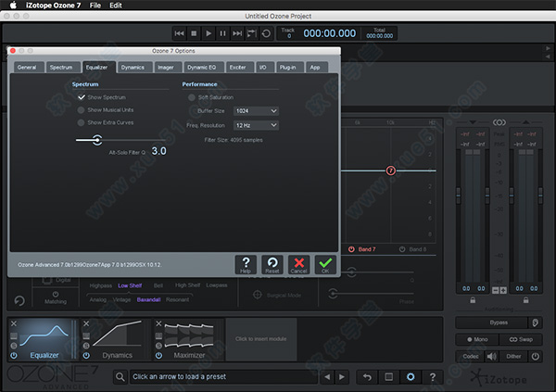
Task: Select Band 7 node on EQ curve
Action: coord(390,171)
